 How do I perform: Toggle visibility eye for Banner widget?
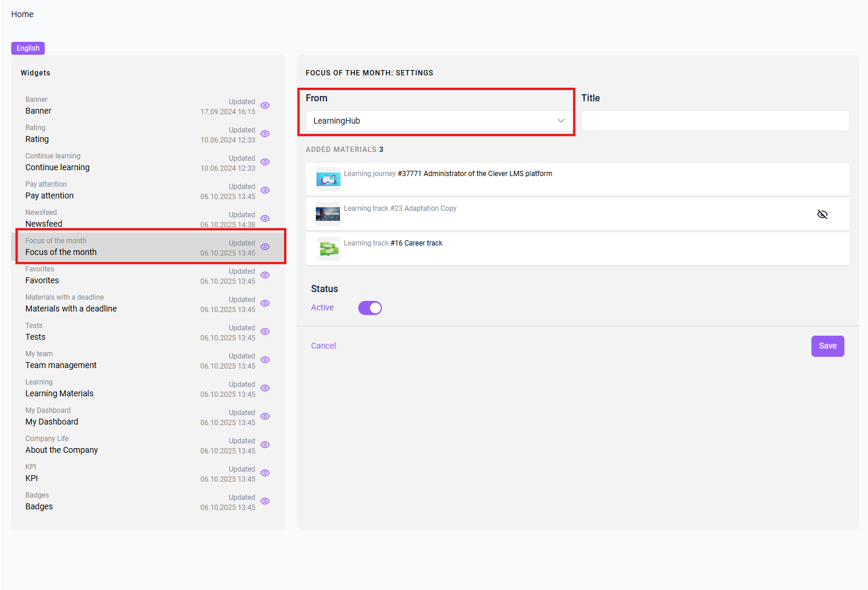click(265, 105)
